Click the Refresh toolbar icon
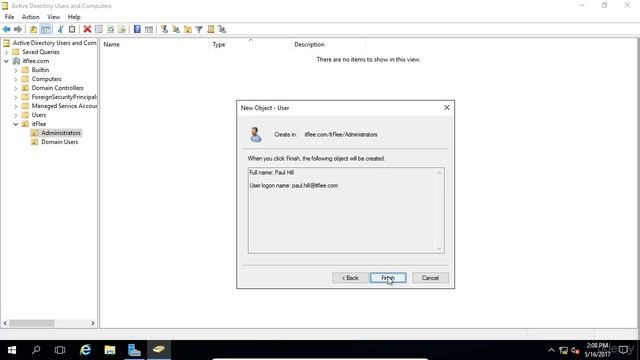 [110, 29]
